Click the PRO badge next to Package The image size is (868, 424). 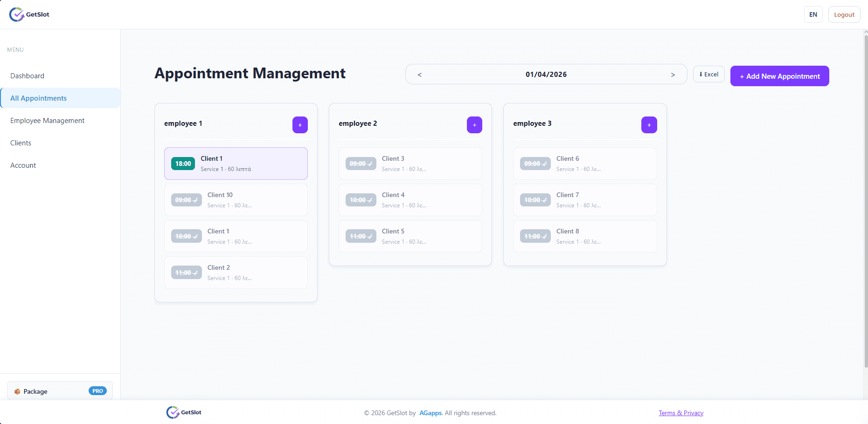(x=97, y=391)
